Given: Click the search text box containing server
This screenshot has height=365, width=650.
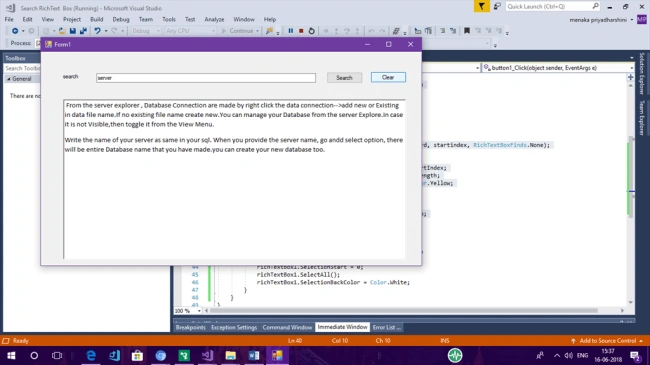Looking at the screenshot, I should coord(206,78).
